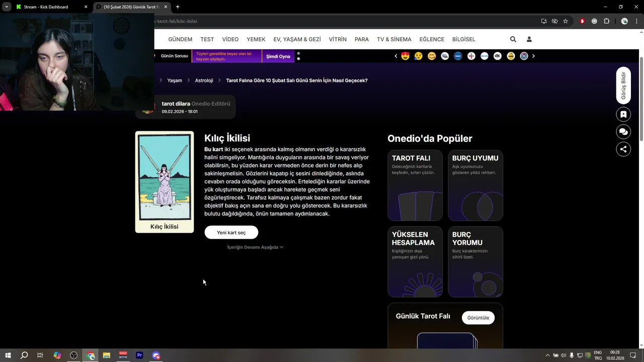Open the Görüş Bildir feedback button
This screenshot has width=644, height=362.
(623, 85)
